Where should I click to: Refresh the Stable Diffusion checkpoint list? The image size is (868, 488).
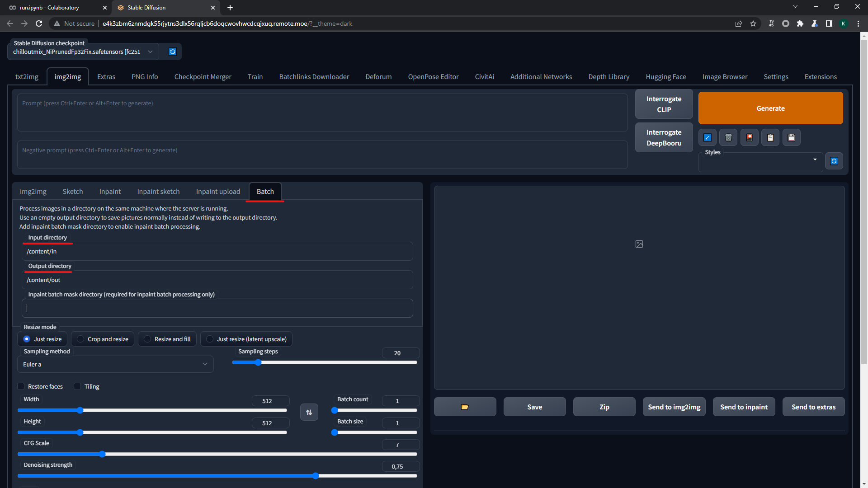[x=172, y=52]
